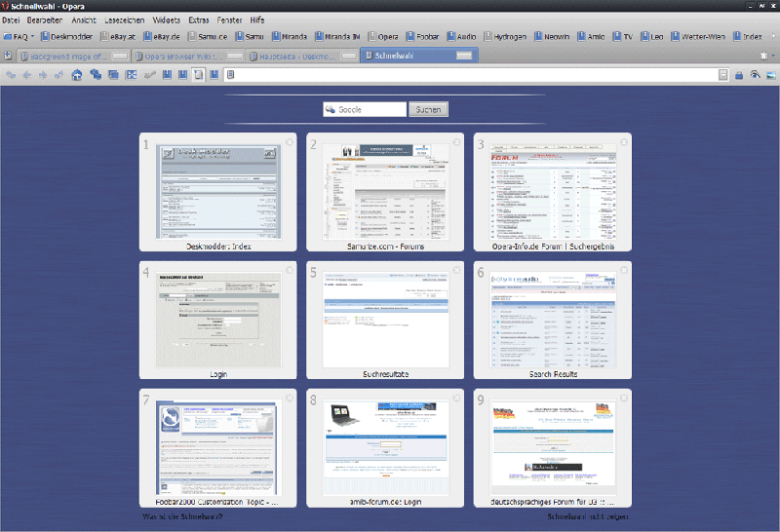
Task: Focus the empty address bar field
Action: [475, 75]
